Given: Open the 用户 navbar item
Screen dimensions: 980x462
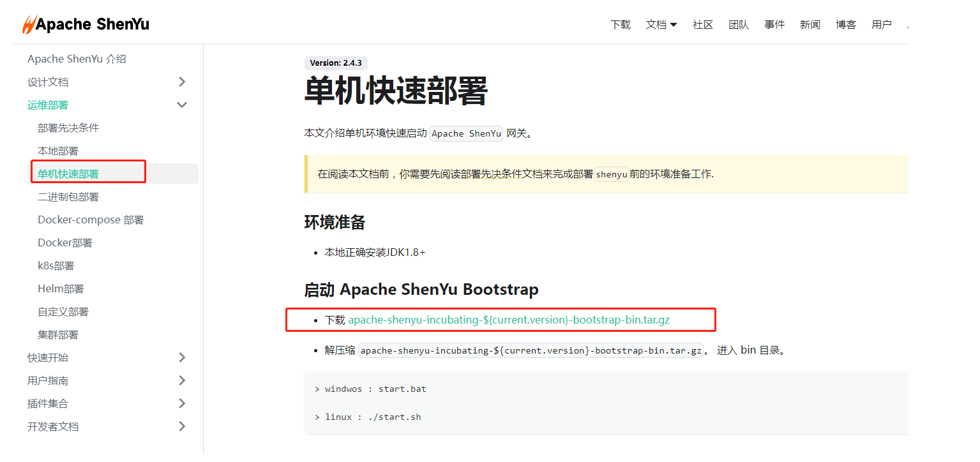Looking at the screenshot, I should (882, 25).
